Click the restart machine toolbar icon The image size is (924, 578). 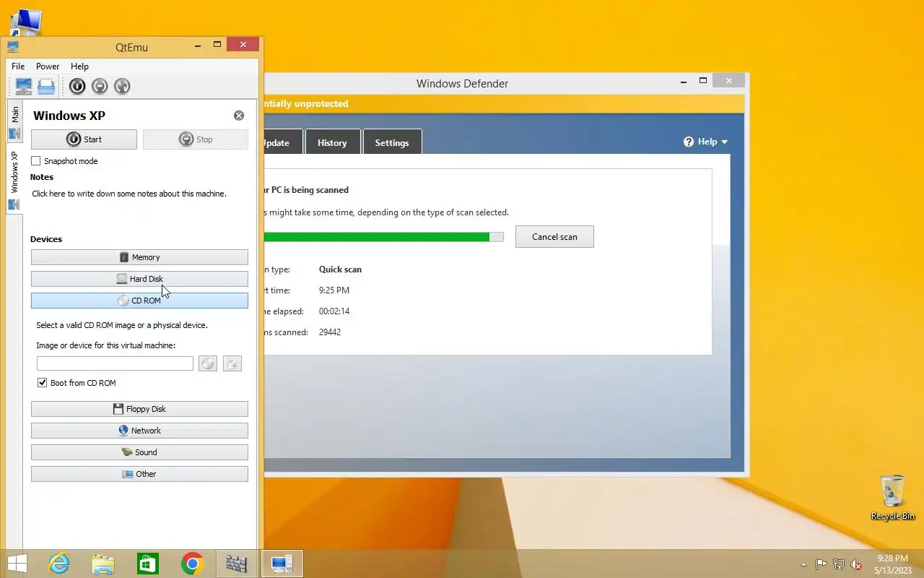point(122,87)
